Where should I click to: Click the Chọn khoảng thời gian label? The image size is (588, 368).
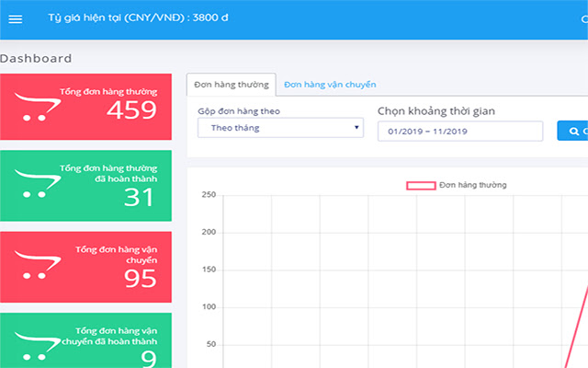(x=436, y=112)
